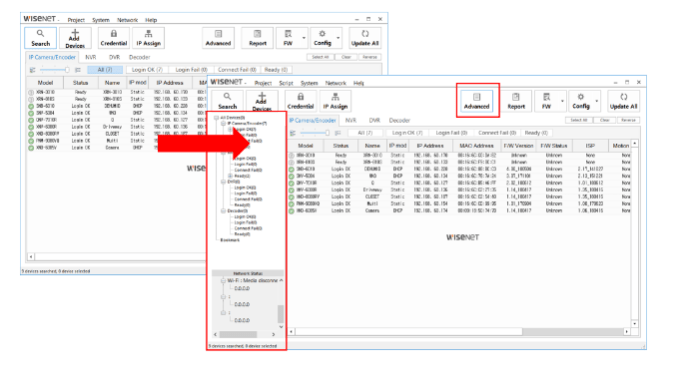Sort by IP Address column in back window
This screenshot has width=680, height=389.
tap(170, 82)
